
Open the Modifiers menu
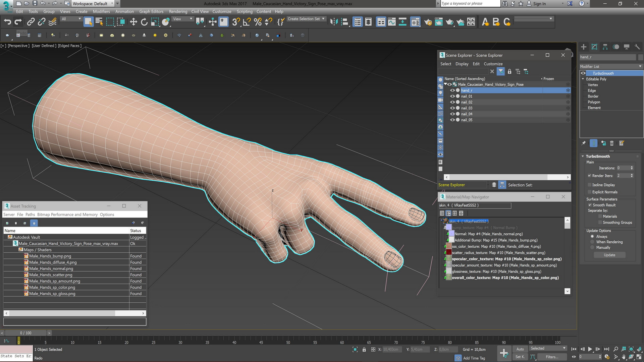coord(101,11)
